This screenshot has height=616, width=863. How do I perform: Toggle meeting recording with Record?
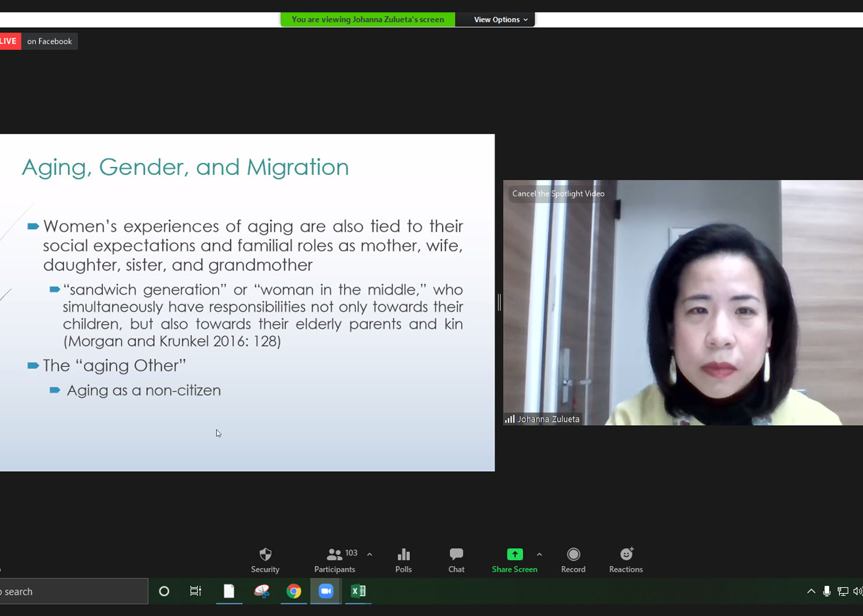pyautogui.click(x=573, y=560)
